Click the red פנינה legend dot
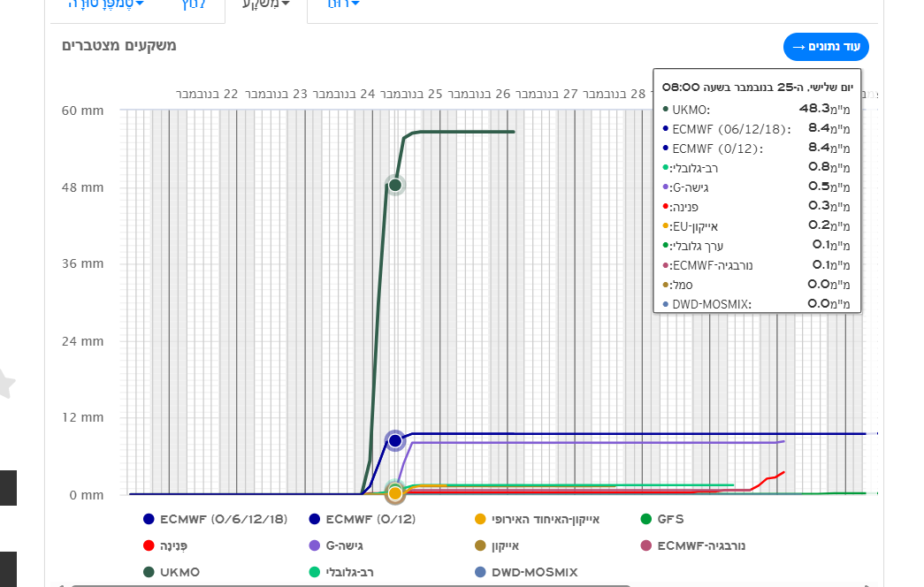Viewport: 924px width, 587px height. 149,545
